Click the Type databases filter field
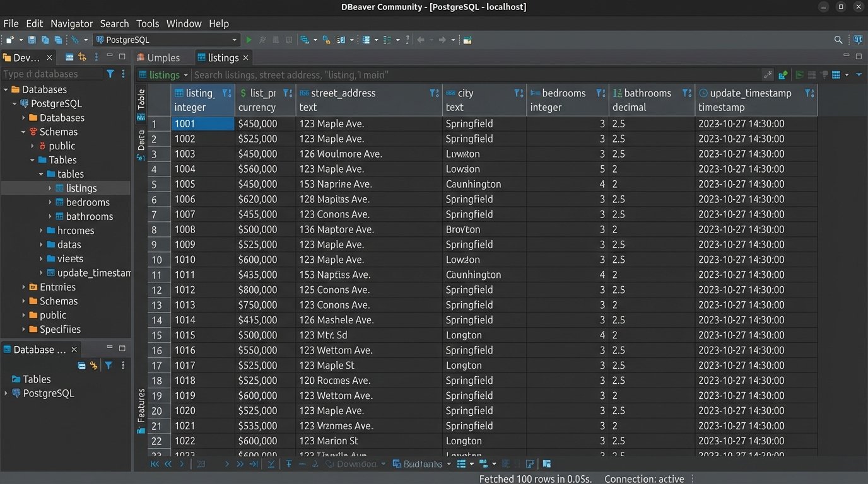 coord(52,74)
